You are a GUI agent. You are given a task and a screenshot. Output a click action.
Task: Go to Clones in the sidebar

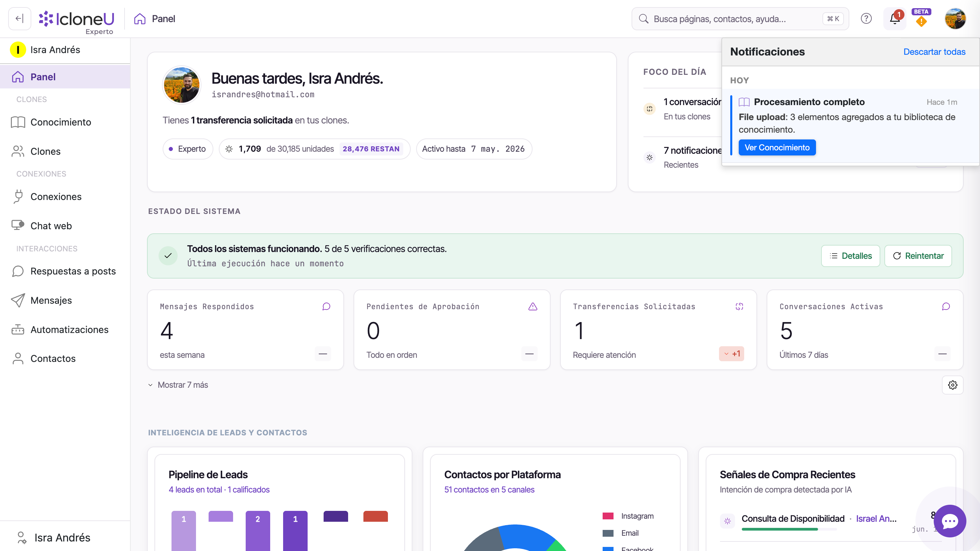coord(65,151)
